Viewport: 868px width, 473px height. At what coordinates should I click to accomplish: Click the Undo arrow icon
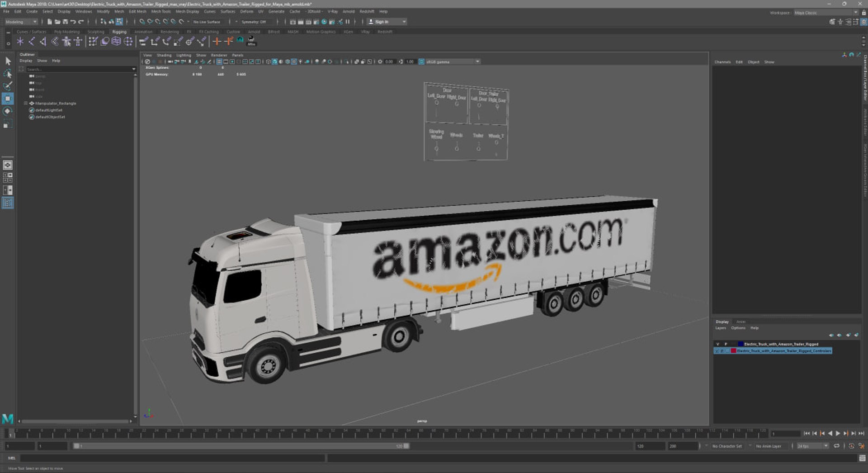click(73, 22)
